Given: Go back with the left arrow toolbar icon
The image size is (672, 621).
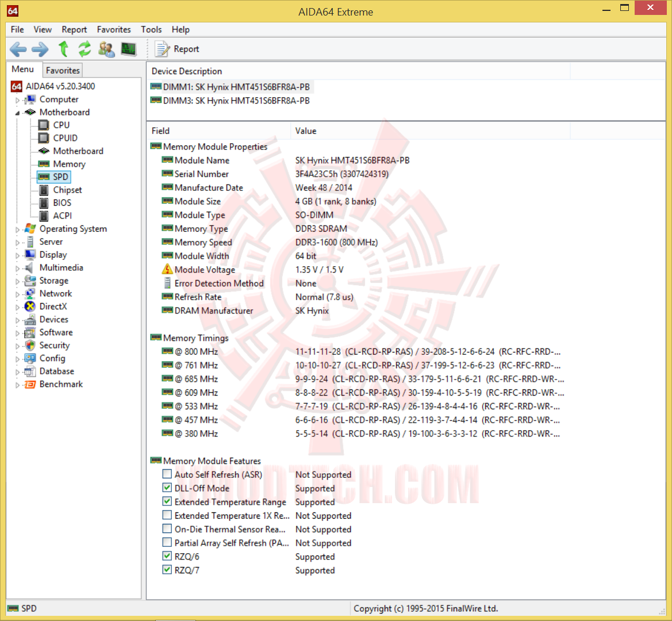Looking at the screenshot, I should click(18, 49).
